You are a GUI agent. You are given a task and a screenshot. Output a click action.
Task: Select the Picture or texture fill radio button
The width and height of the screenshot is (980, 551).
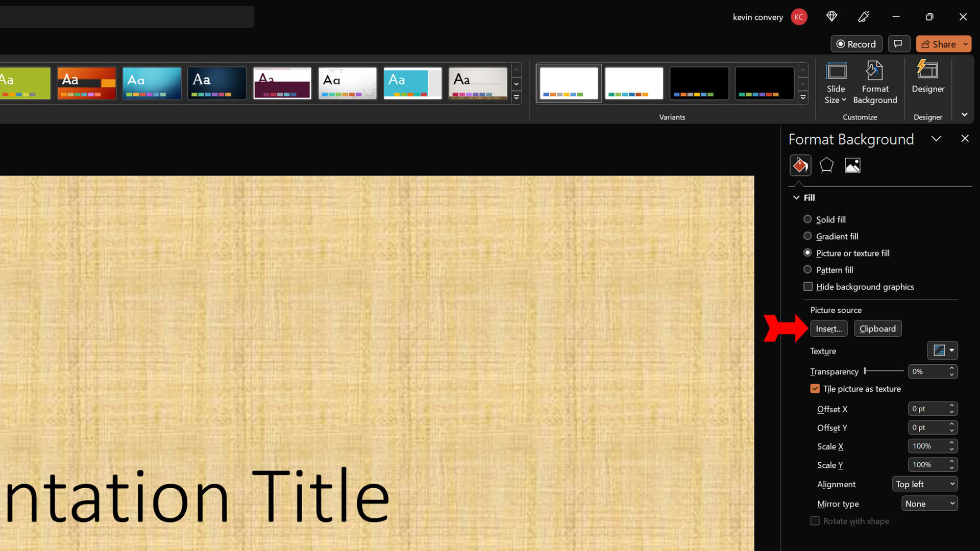pyautogui.click(x=807, y=253)
